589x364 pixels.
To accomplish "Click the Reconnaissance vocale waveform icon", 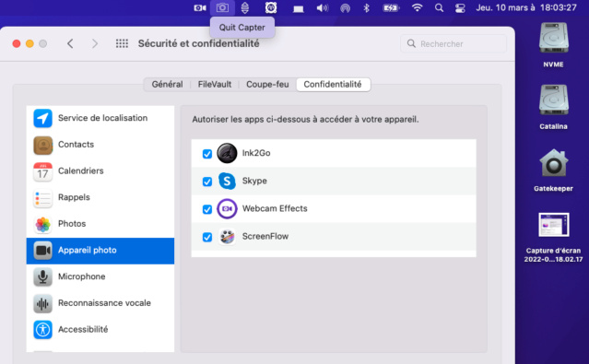I will pos(42,303).
